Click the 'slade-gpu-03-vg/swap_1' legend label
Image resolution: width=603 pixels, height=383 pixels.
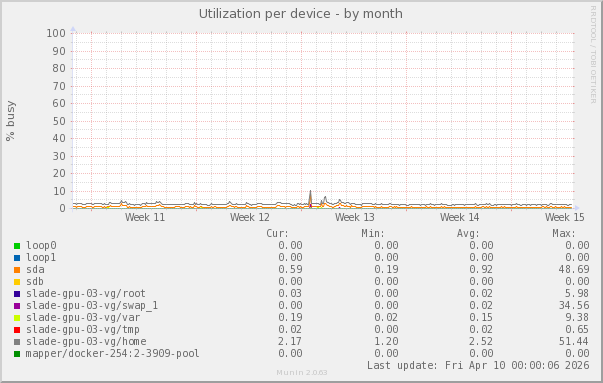(x=92, y=305)
